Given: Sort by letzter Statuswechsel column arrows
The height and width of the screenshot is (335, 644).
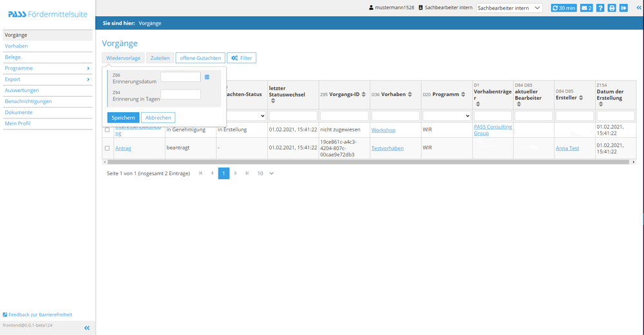Looking at the screenshot, I should pos(273,101).
